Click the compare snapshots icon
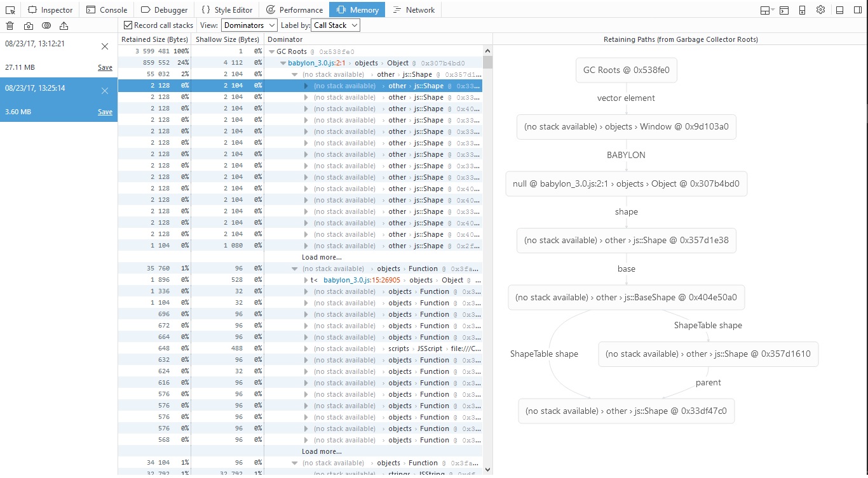The width and height of the screenshot is (868, 478). click(x=46, y=26)
